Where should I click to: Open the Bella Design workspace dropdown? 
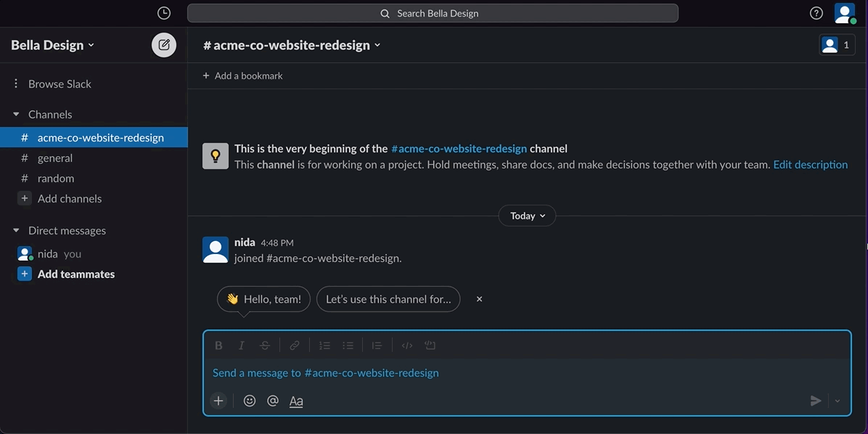(x=52, y=45)
